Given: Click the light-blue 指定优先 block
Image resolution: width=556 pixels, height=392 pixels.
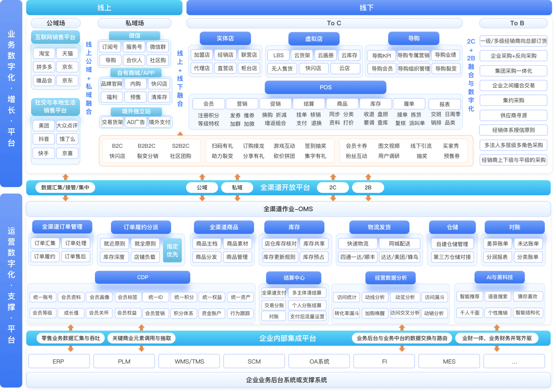Looking at the screenshot, I should (172, 250).
